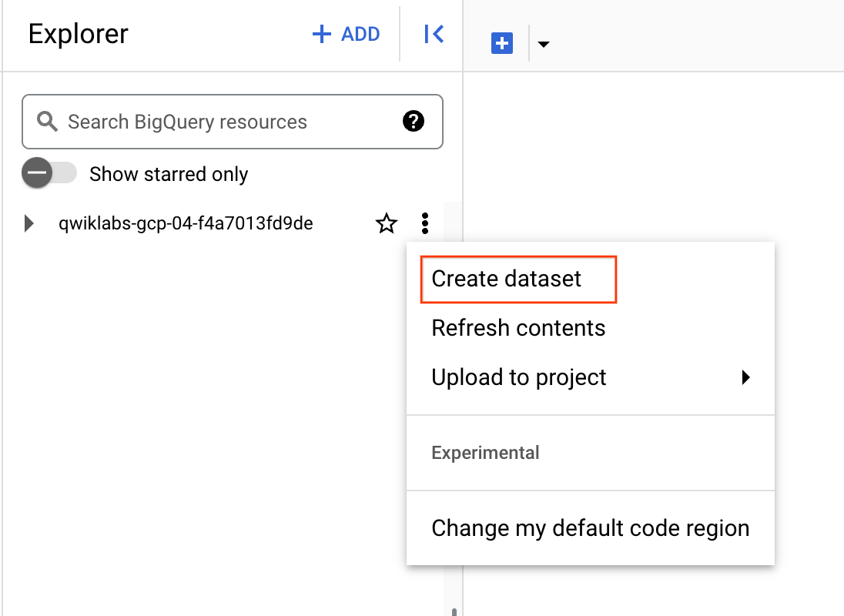Open the search help question-mark icon
The image size is (844, 616).
click(414, 121)
